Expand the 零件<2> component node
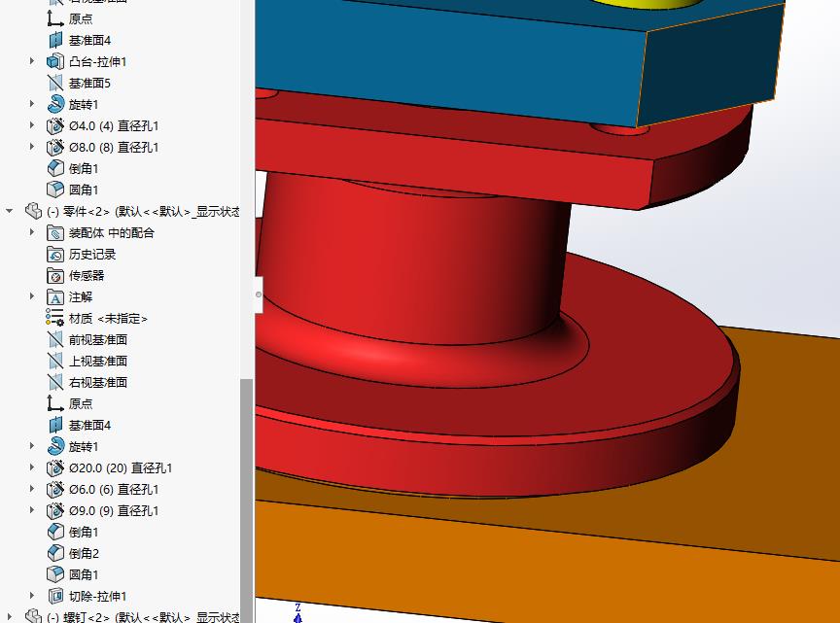The image size is (840, 623). pyautogui.click(x=9, y=211)
